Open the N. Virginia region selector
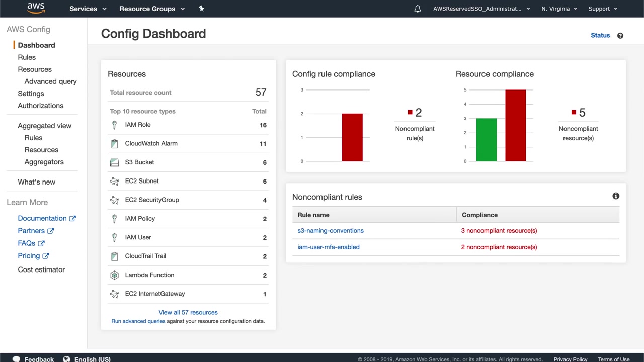 [x=559, y=9]
